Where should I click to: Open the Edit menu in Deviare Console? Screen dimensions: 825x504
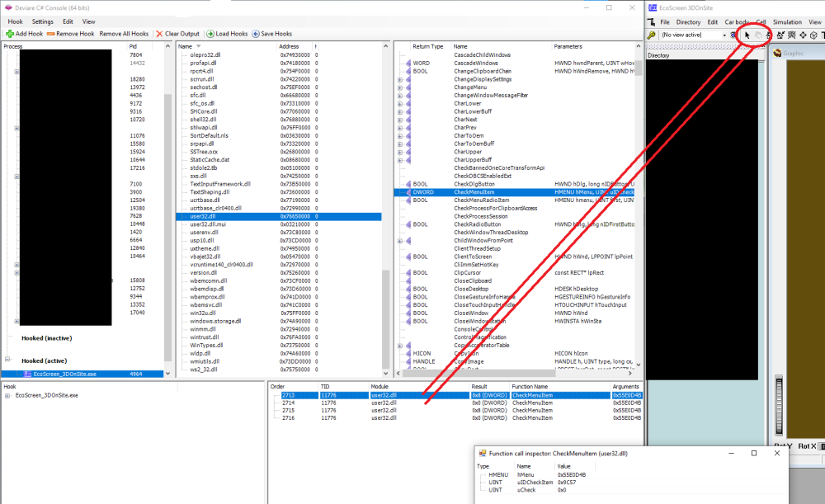[68, 21]
